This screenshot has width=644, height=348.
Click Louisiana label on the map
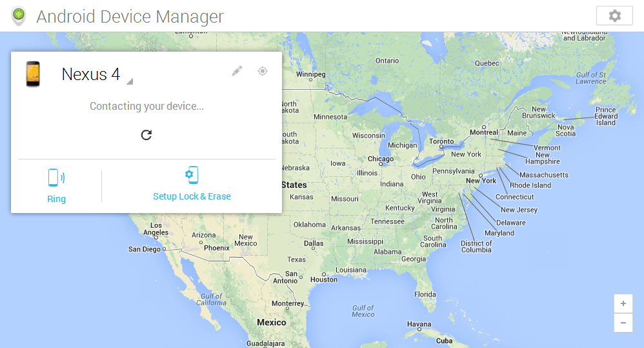(351, 270)
